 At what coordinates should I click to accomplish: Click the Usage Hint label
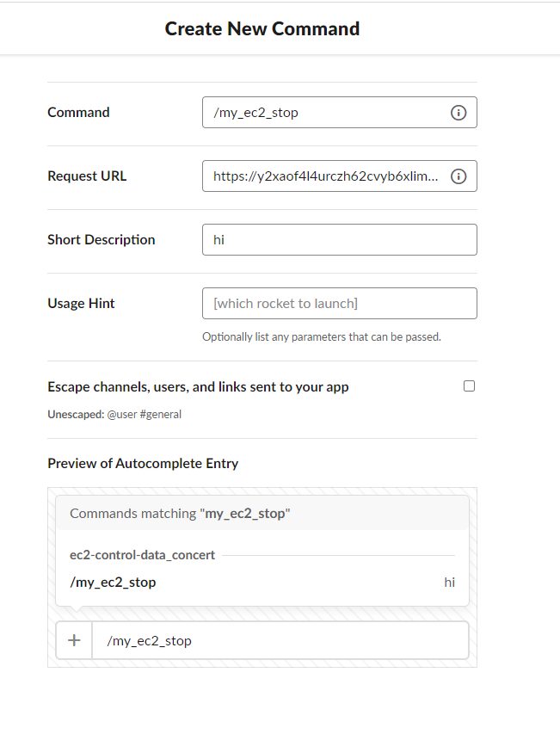point(81,304)
